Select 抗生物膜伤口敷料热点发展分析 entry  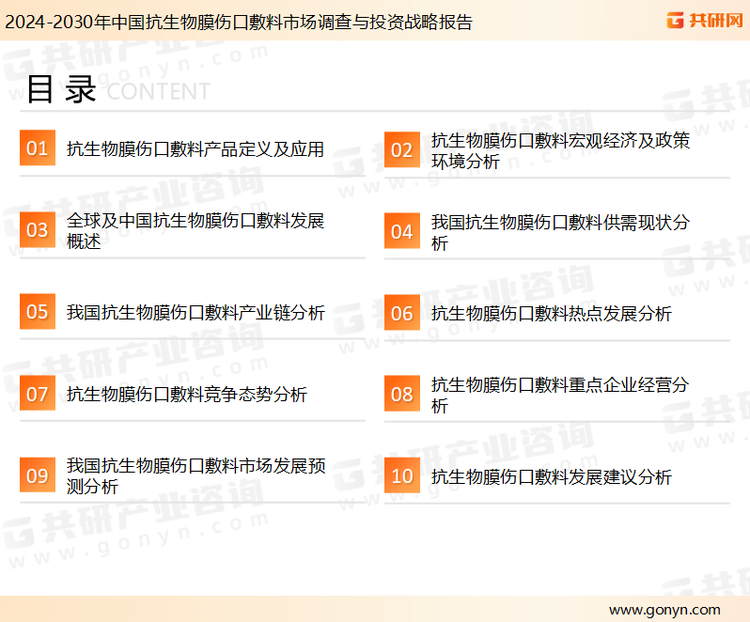coord(551,313)
